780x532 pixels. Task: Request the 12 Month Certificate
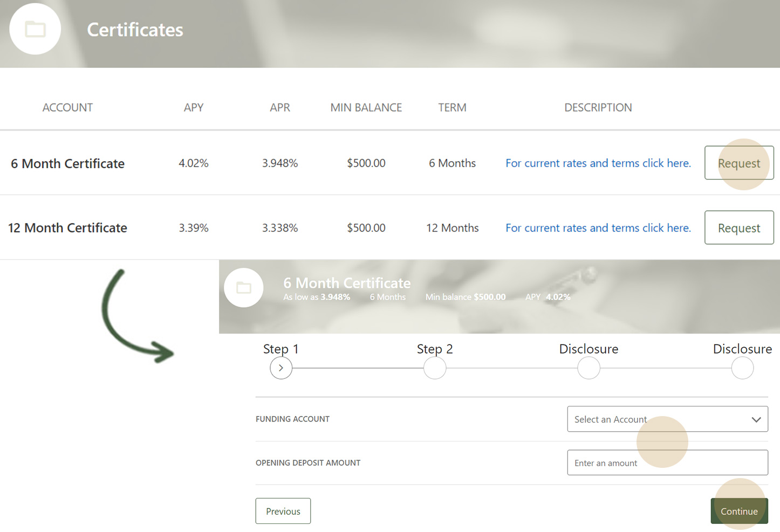739,227
